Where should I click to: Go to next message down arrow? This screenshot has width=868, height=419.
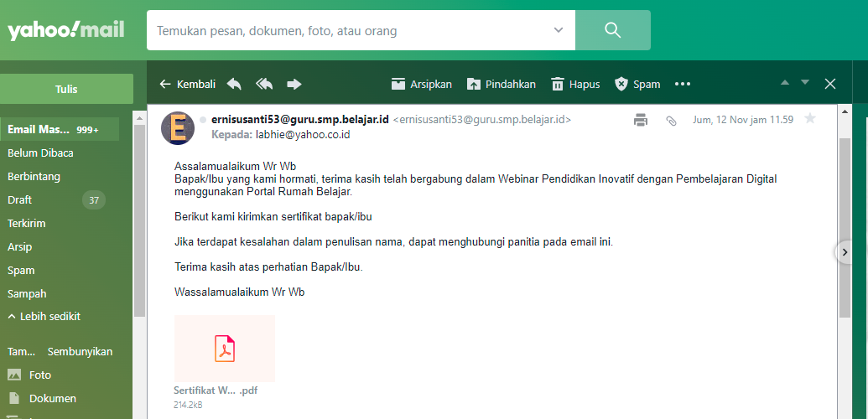click(805, 82)
